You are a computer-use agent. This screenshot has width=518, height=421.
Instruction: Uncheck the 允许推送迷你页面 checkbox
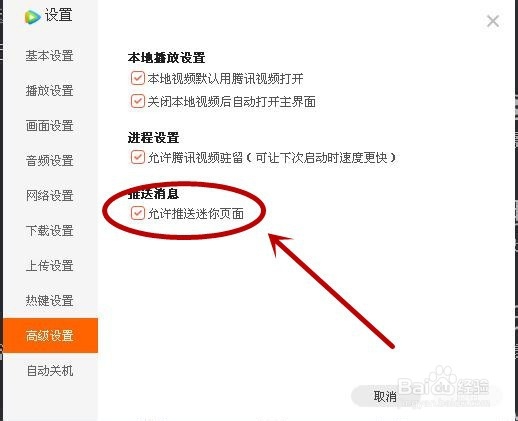(x=137, y=213)
